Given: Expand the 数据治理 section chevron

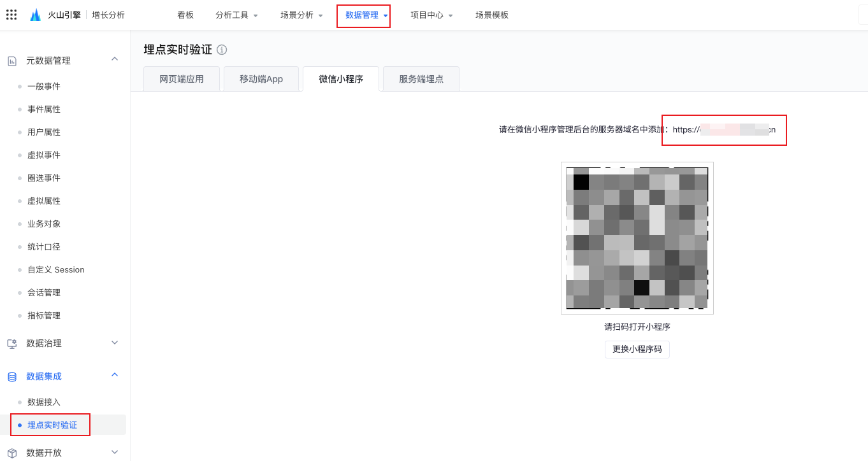Looking at the screenshot, I should [115, 343].
